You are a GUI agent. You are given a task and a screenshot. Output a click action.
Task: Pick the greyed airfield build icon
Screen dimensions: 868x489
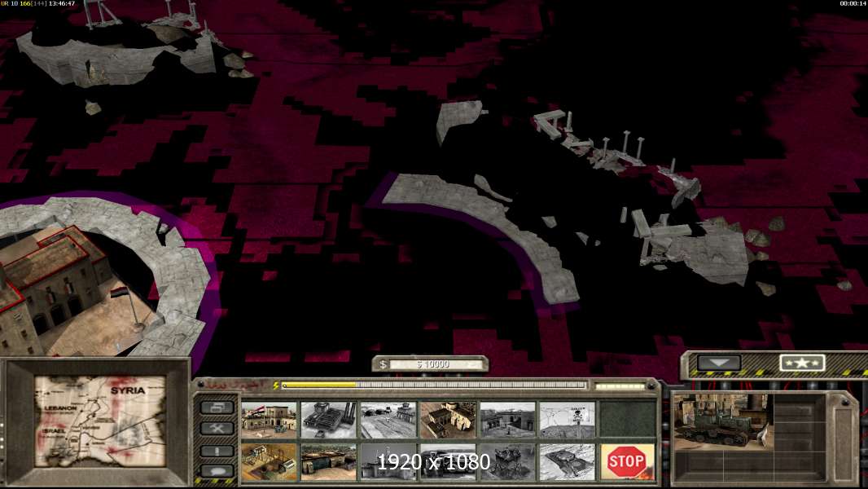(x=388, y=420)
